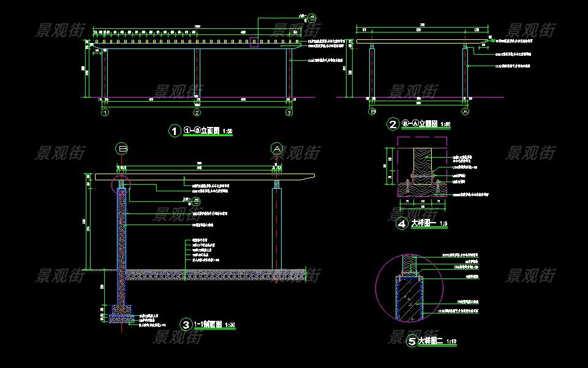The image size is (588, 368).
Task: Select axis bubble B under the side elevation
Action: (372, 112)
